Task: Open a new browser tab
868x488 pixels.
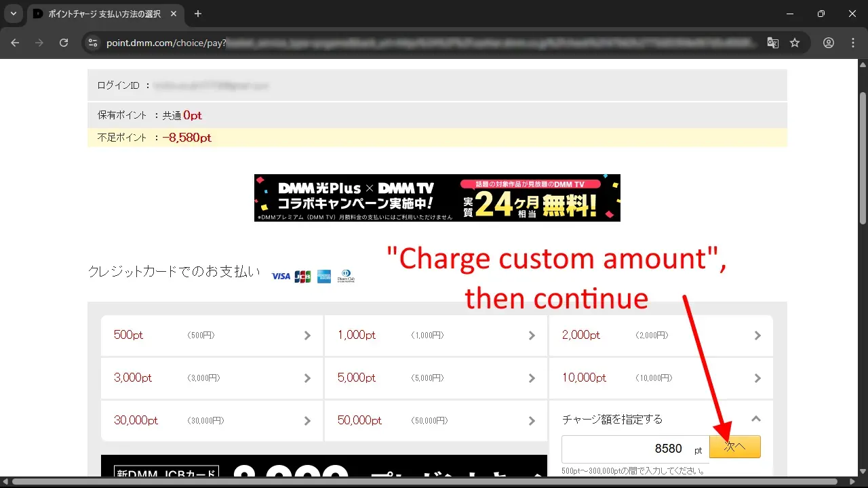Action: click(x=198, y=14)
